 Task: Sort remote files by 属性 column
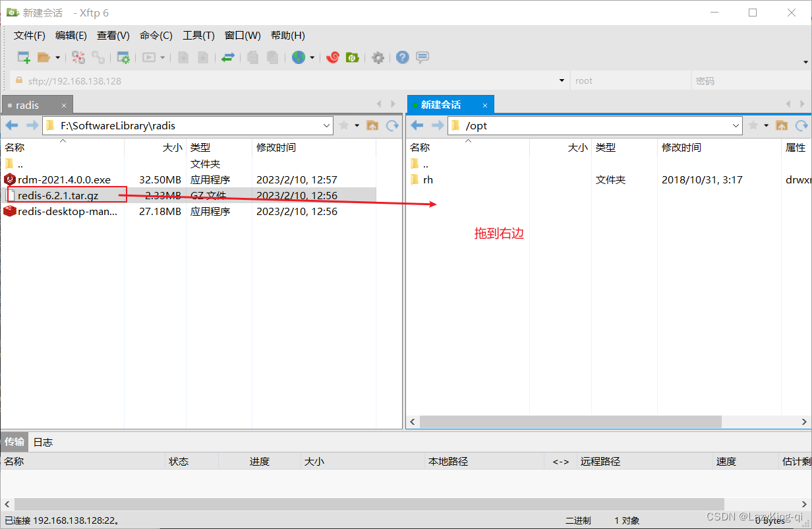(x=796, y=148)
